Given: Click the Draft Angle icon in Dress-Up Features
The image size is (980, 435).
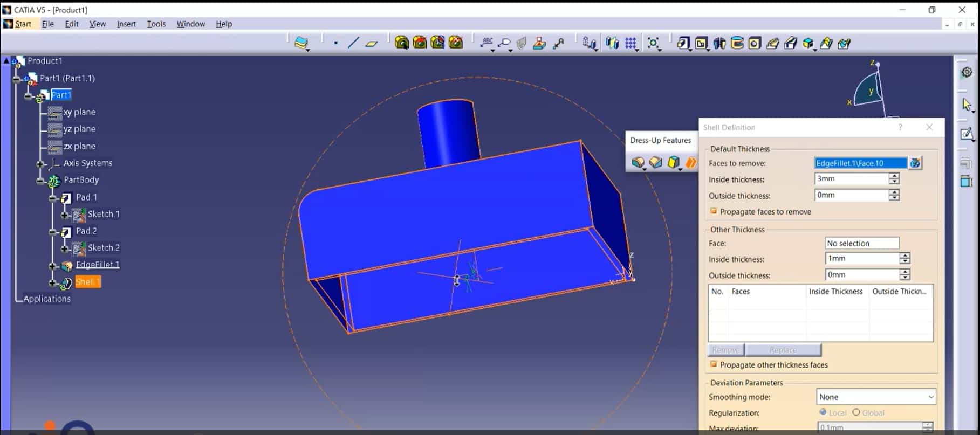Looking at the screenshot, I should click(x=674, y=162).
